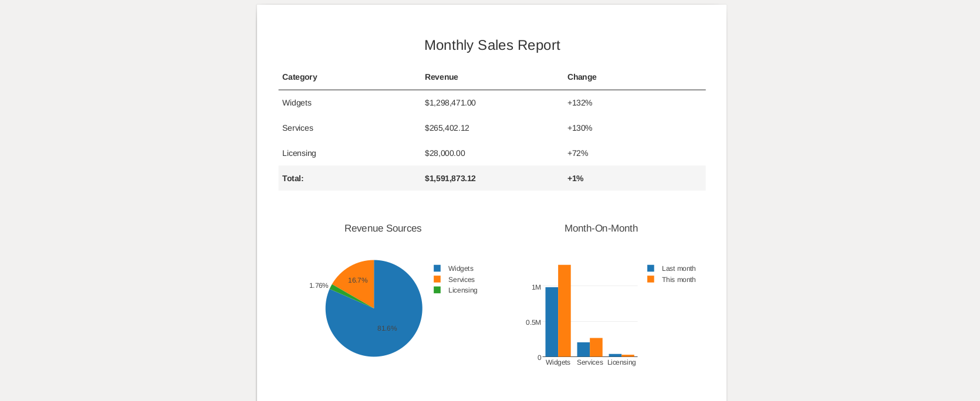980x401 pixels.
Task: Click the Month-On-Month chart title
Action: tap(601, 228)
